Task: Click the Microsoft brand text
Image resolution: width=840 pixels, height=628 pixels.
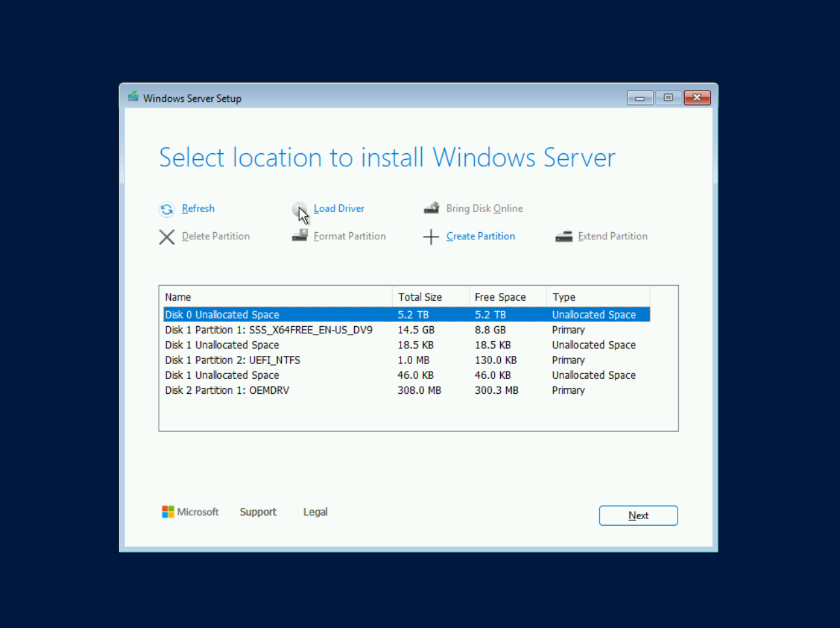Action: point(198,512)
